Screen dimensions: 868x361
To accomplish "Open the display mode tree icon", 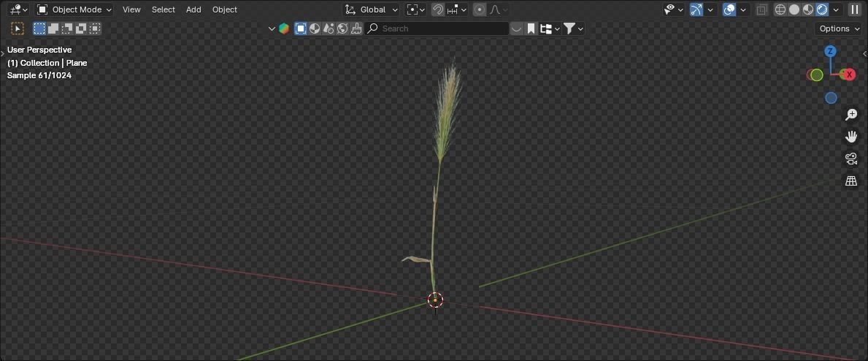I will [x=546, y=28].
